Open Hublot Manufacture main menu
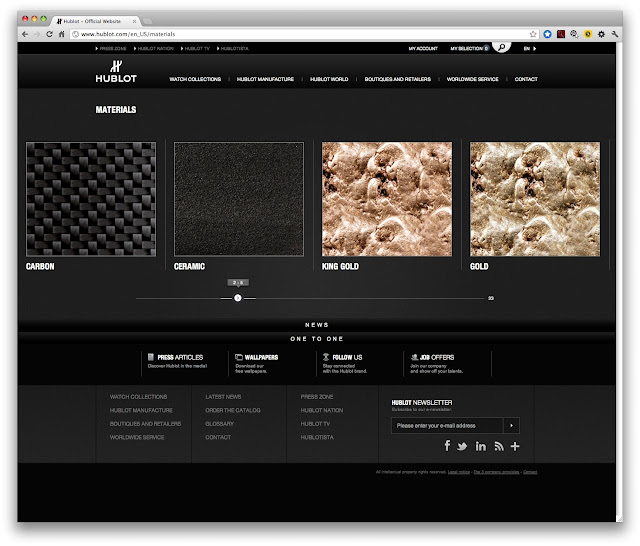Image resolution: width=640 pixels, height=546 pixels. [265, 79]
